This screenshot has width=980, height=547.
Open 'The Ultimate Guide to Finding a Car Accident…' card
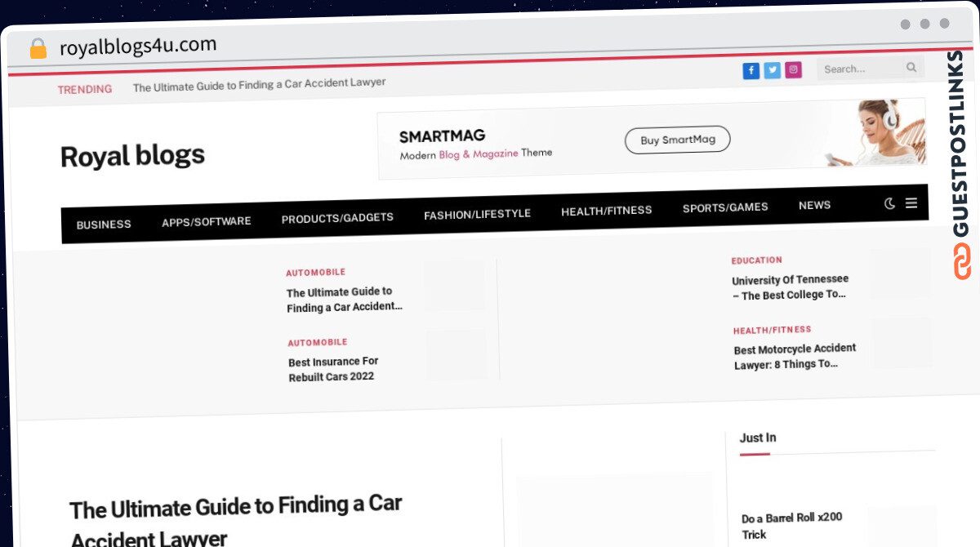[345, 300]
